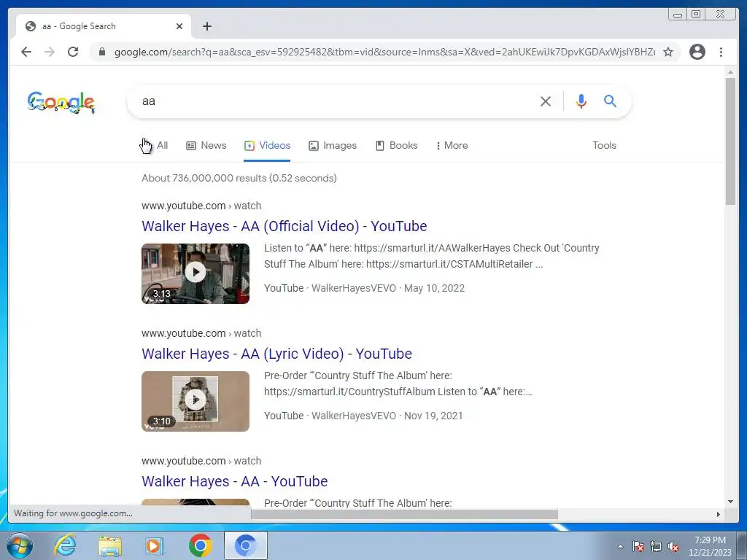
Task: Click the Action Center flag tray icon
Action: (x=638, y=546)
